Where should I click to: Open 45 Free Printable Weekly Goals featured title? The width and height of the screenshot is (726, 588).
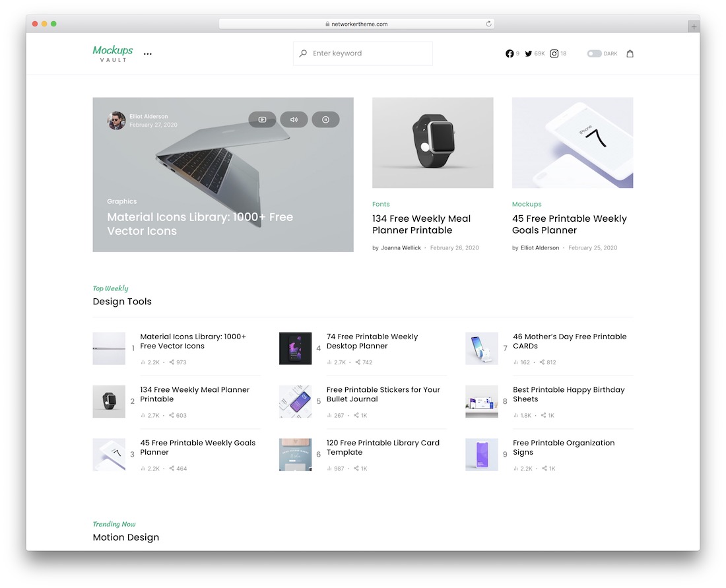(x=570, y=224)
